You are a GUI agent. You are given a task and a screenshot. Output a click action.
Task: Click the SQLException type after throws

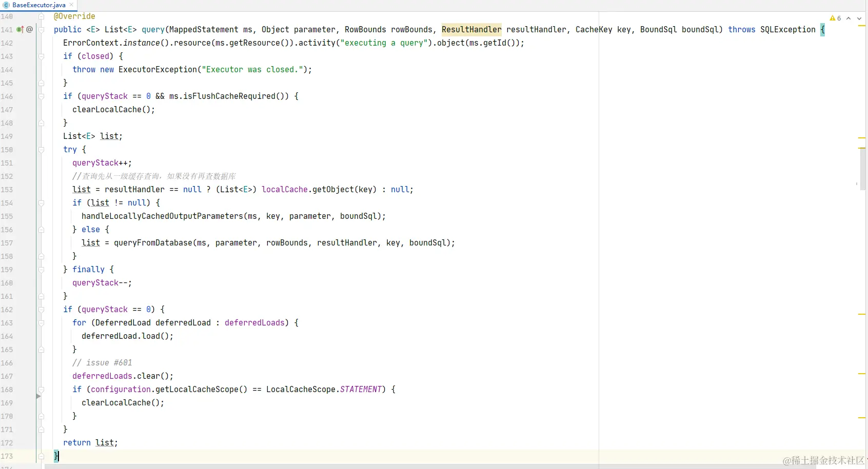pos(788,30)
